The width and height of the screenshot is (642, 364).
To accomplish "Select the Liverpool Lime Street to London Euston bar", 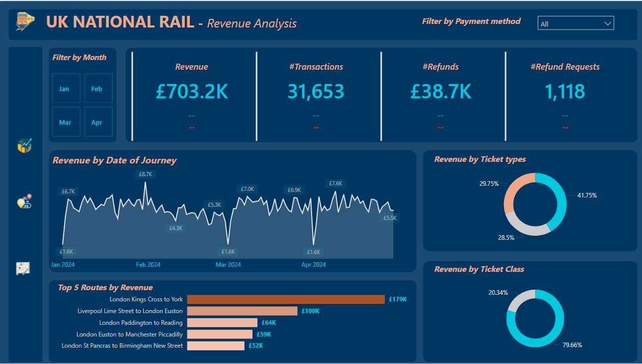I will pos(242,311).
